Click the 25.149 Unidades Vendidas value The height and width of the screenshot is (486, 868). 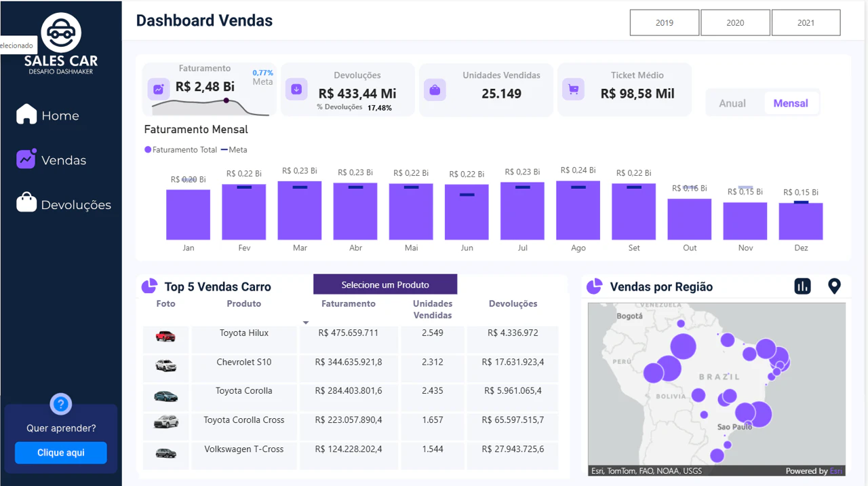tap(501, 93)
